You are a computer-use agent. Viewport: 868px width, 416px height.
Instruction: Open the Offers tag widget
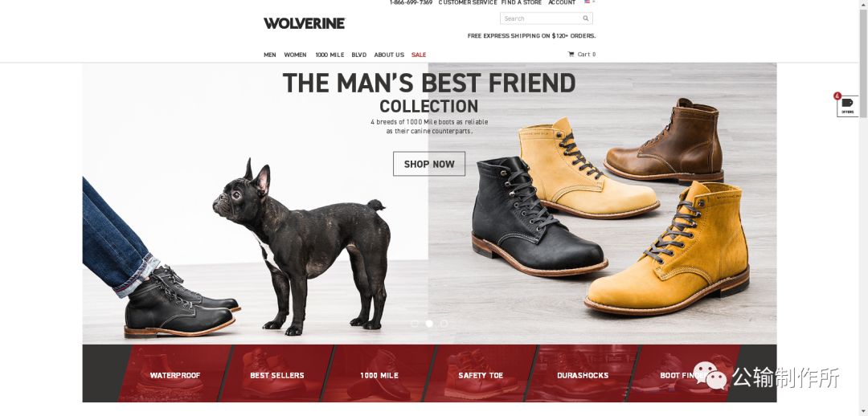pyautogui.click(x=847, y=105)
